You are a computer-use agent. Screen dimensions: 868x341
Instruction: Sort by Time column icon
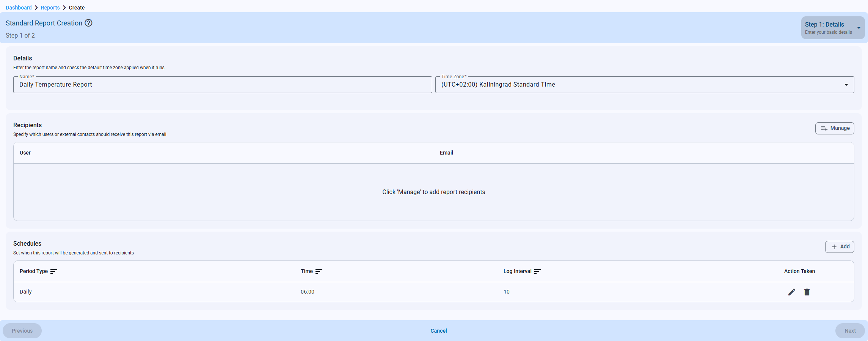click(319, 272)
